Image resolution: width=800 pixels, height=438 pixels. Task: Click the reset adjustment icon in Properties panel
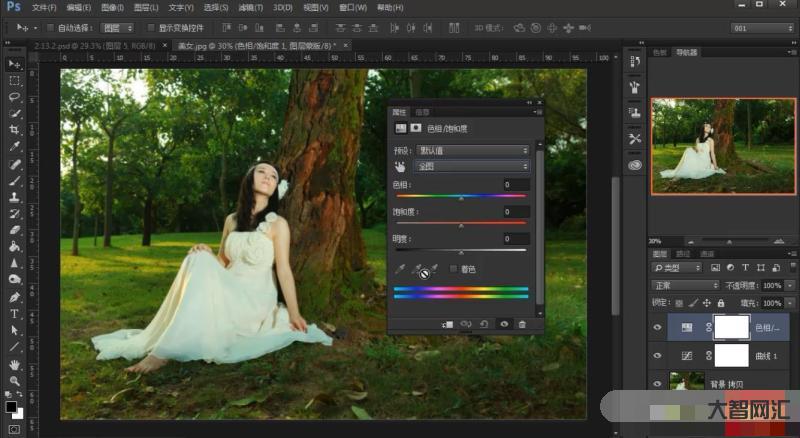484,324
